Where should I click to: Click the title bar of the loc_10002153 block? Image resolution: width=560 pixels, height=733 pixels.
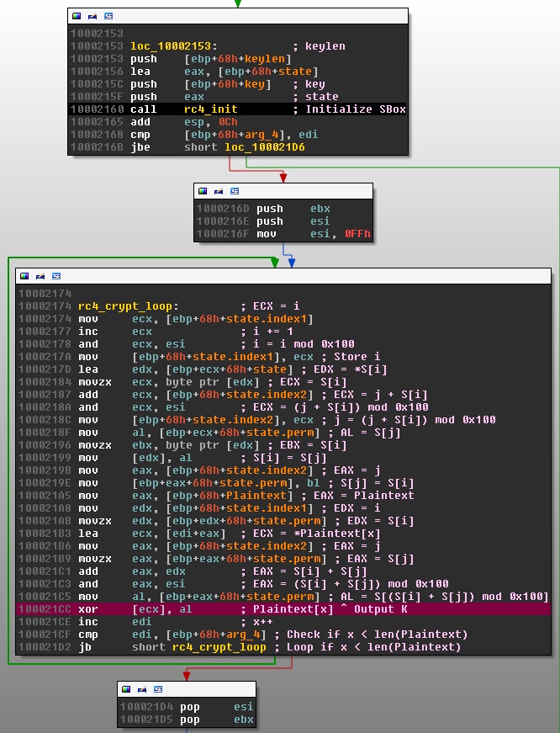(x=238, y=16)
